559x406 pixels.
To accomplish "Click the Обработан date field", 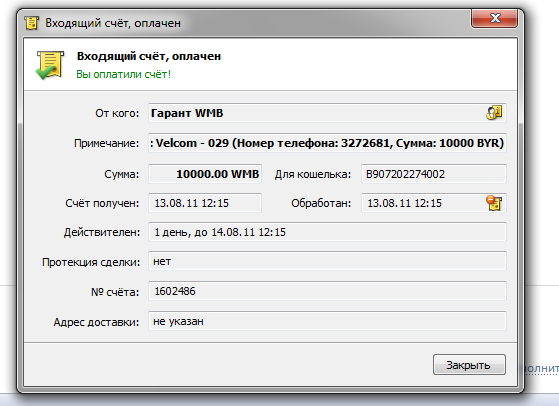I will pyautogui.click(x=434, y=203).
